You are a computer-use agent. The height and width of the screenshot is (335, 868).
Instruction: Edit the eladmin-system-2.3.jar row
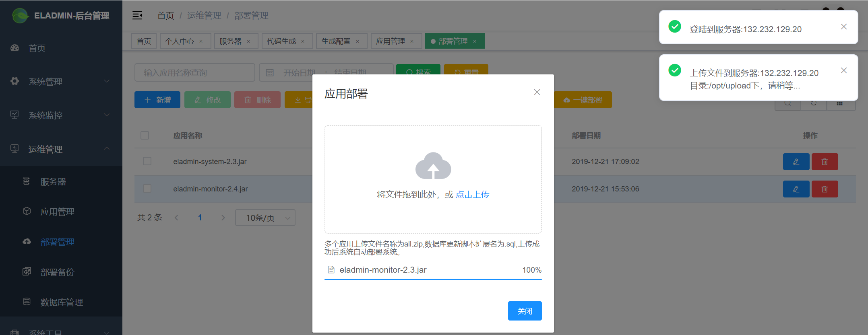(x=796, y=162)
